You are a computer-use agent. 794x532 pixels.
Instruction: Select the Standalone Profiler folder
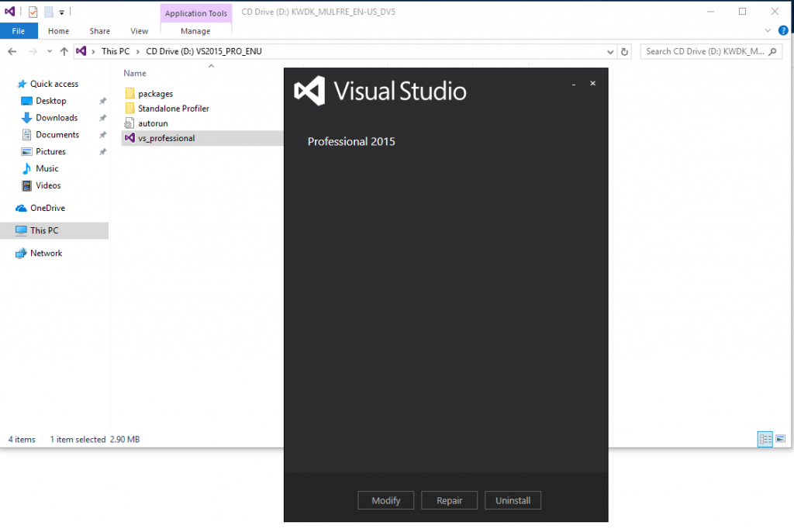(173, 109)
